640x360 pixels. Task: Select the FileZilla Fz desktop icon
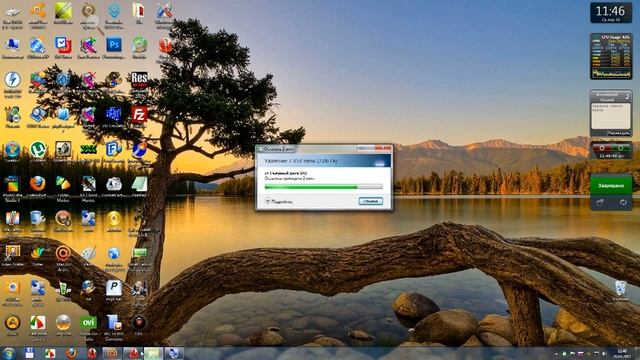pyautogui.click(x=139, y=115)
